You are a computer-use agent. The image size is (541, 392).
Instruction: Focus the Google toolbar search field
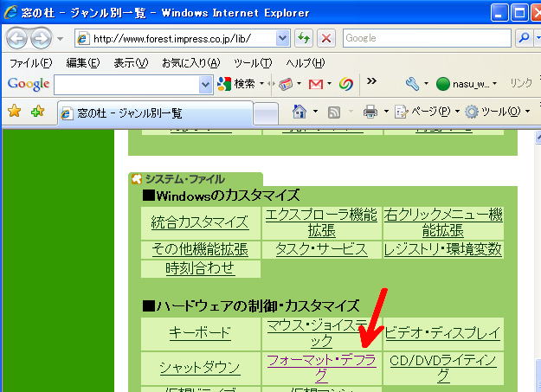[x=126, y=85]
